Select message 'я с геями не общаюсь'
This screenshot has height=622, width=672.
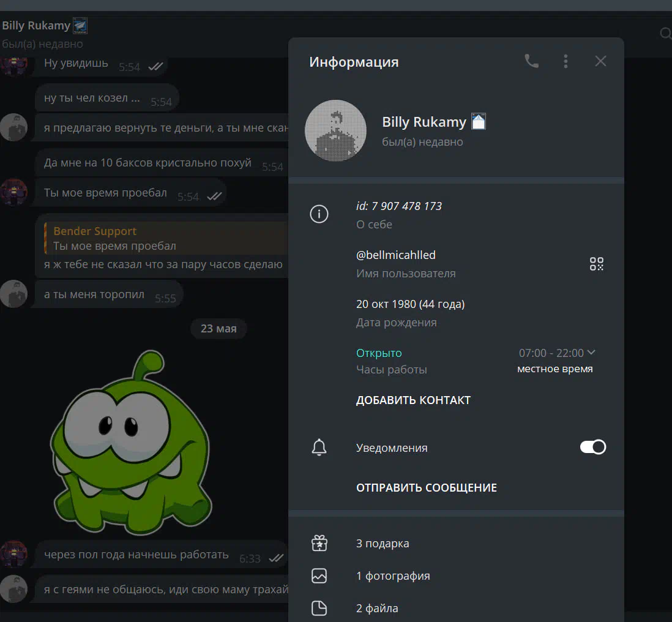[162, 590]
